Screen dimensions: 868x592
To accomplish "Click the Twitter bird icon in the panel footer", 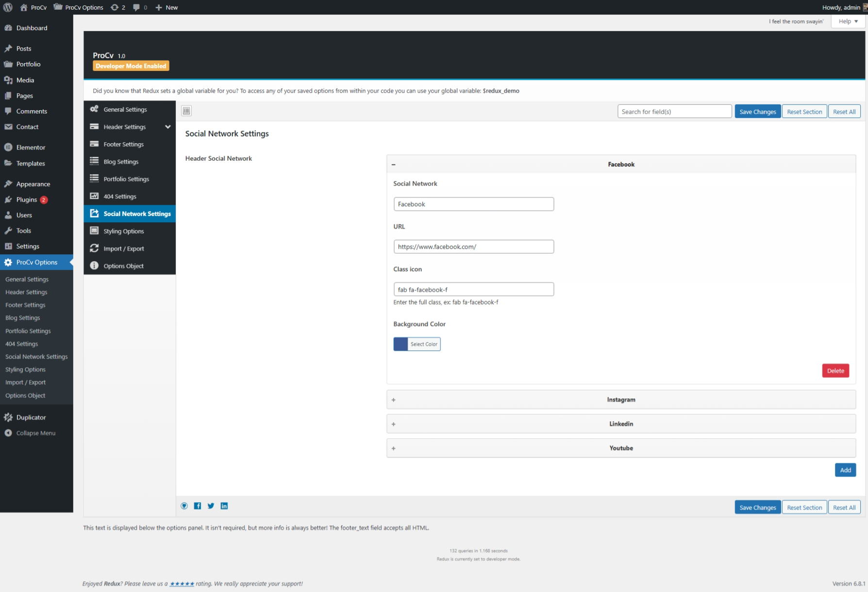I will 211,506.
